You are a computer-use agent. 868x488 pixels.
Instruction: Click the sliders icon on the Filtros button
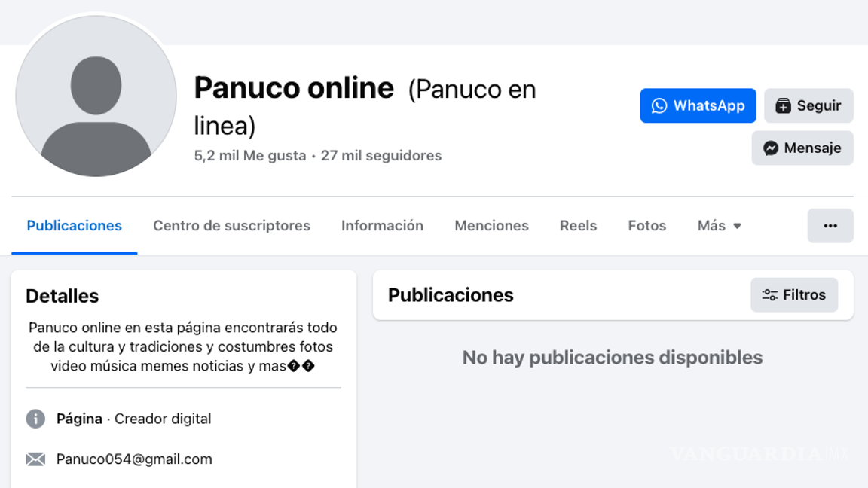770,294
